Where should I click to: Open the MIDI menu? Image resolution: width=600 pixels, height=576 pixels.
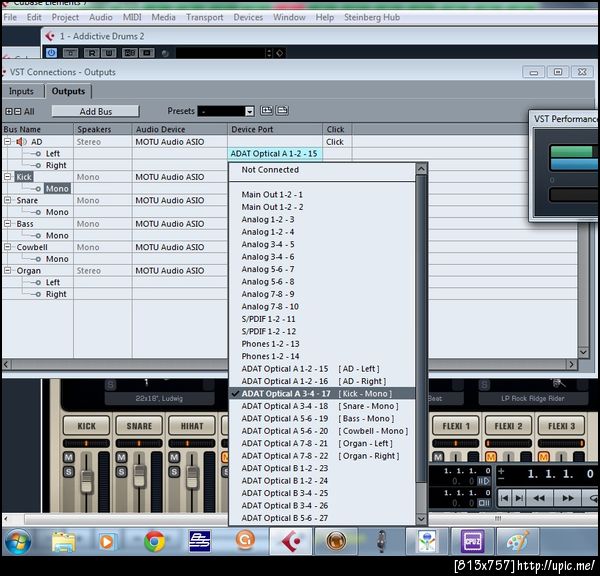click(x=132, y=17)
